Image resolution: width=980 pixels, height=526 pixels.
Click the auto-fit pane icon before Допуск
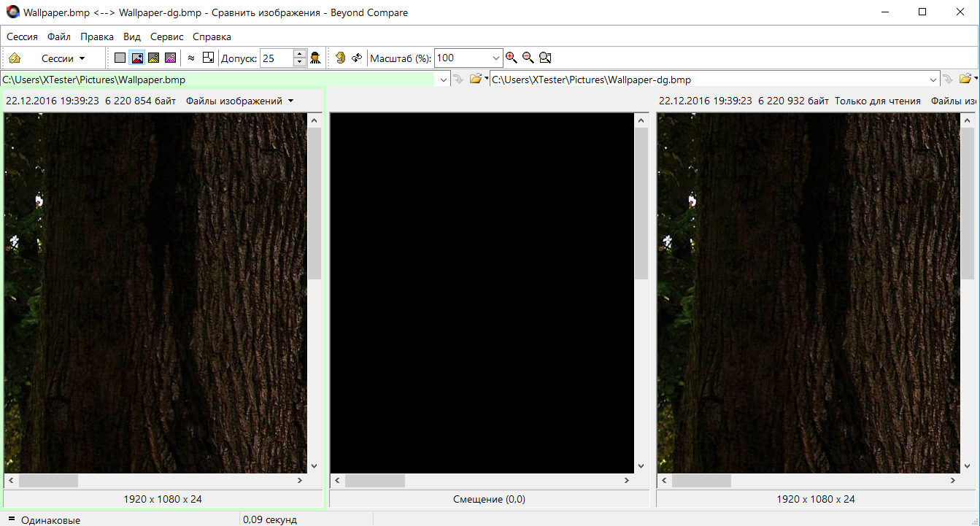pyautogui.click(x=208, y=58)
